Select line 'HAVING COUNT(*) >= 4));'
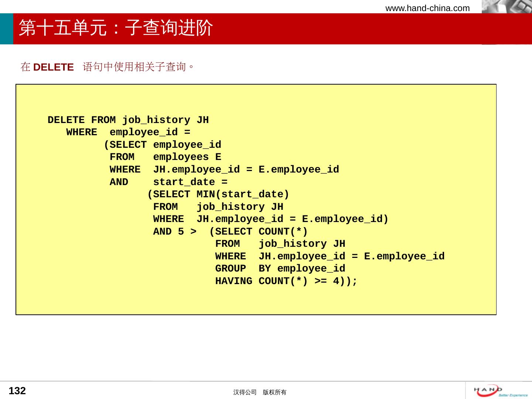532x399 pixels. point(286,281)
